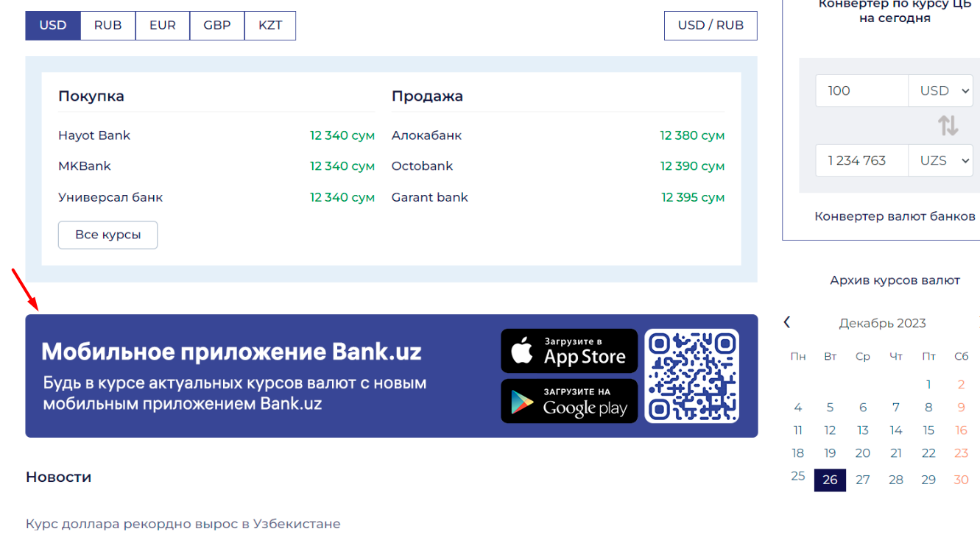Select December 7 in the calendar
This screenshot has height=540, width=980.
coord(896,408)
